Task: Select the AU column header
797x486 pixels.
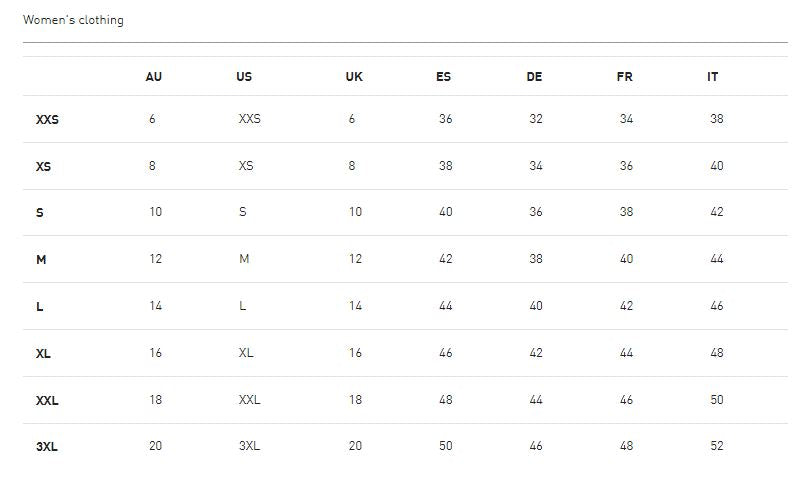Action: coord(153,77)
